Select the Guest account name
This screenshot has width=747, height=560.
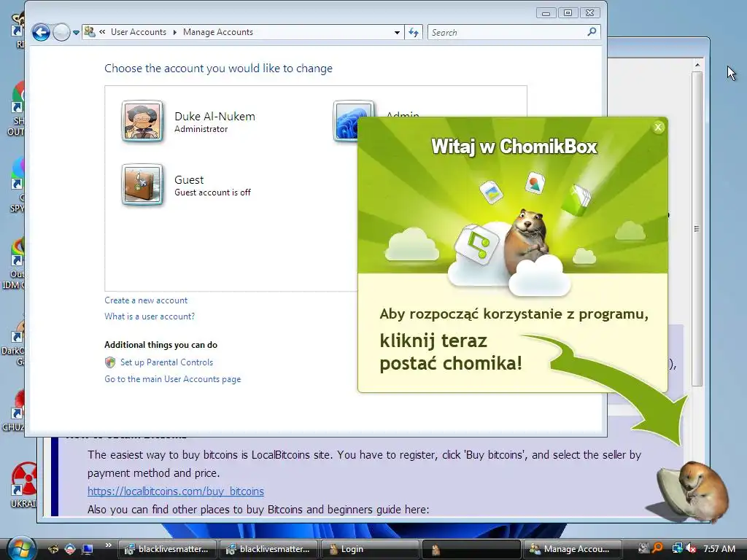point(189,180)
